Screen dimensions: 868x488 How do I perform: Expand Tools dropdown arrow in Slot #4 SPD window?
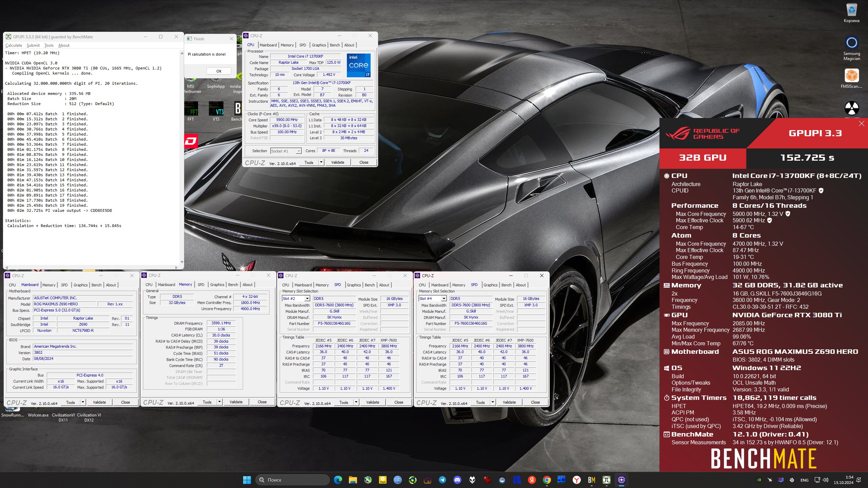pyautogui.click(x=492, y=402)
